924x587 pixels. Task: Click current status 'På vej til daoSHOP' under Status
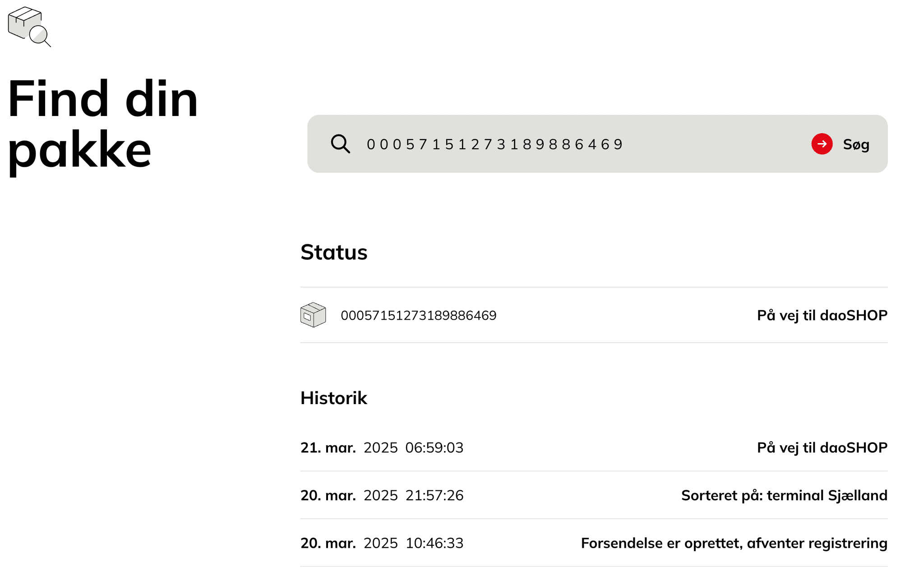(822, 315)
